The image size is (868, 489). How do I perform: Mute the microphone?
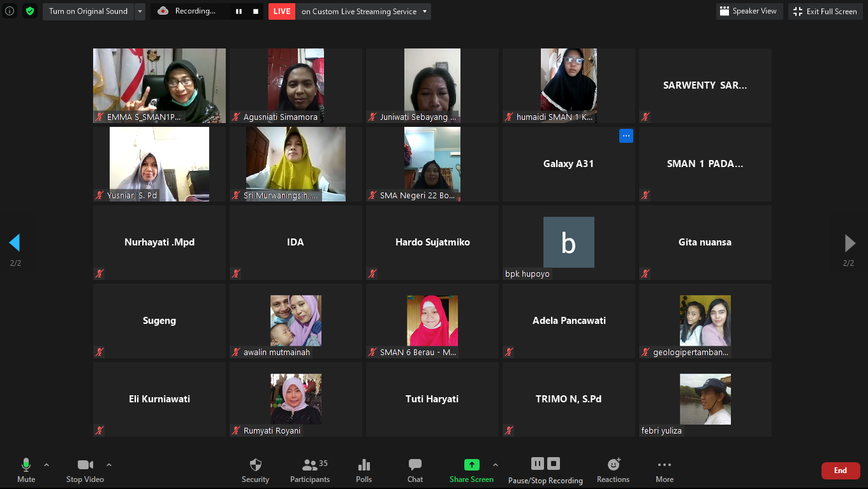tap(26, 465)
